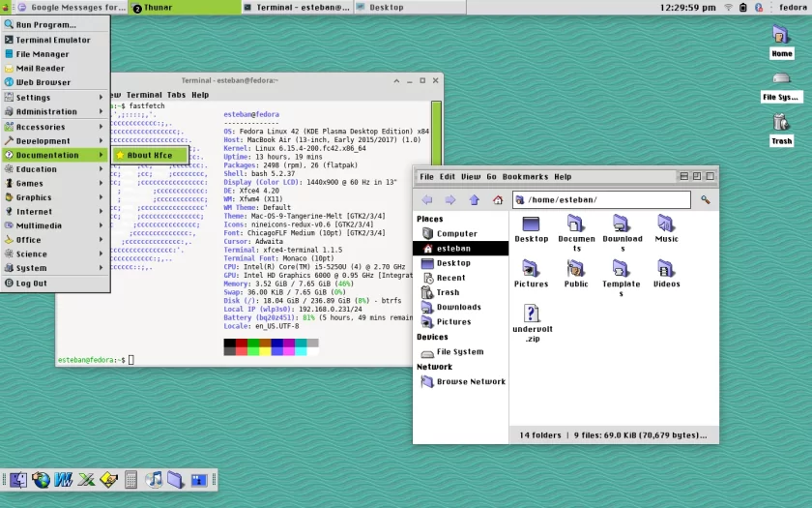Click the Home button in the Thunar toolbar
The image size is (812, 508).
click(x=498, y=199)
